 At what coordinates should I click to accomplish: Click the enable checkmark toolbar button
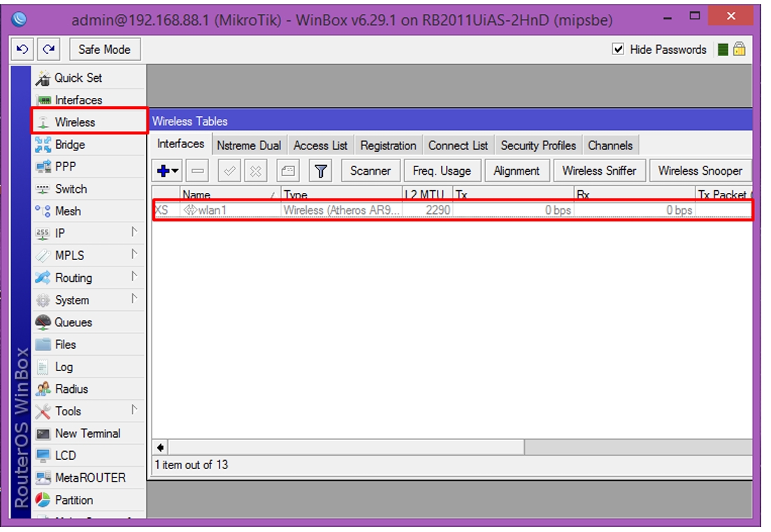pos(229,171)
